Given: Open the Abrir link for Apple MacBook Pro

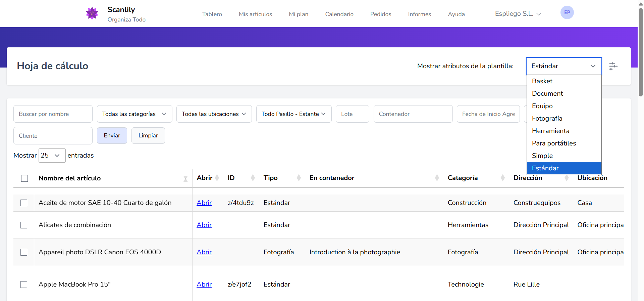Looking at the screenshot, I should point(204,285).
